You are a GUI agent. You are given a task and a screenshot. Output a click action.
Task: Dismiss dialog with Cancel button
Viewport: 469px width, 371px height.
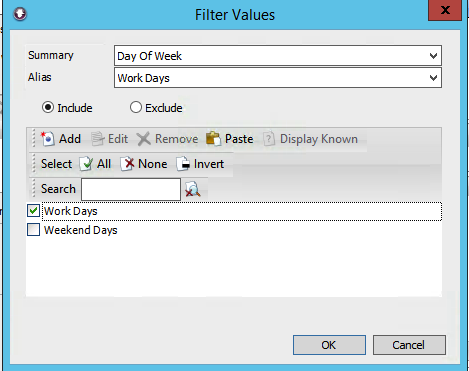click(409, 345)
